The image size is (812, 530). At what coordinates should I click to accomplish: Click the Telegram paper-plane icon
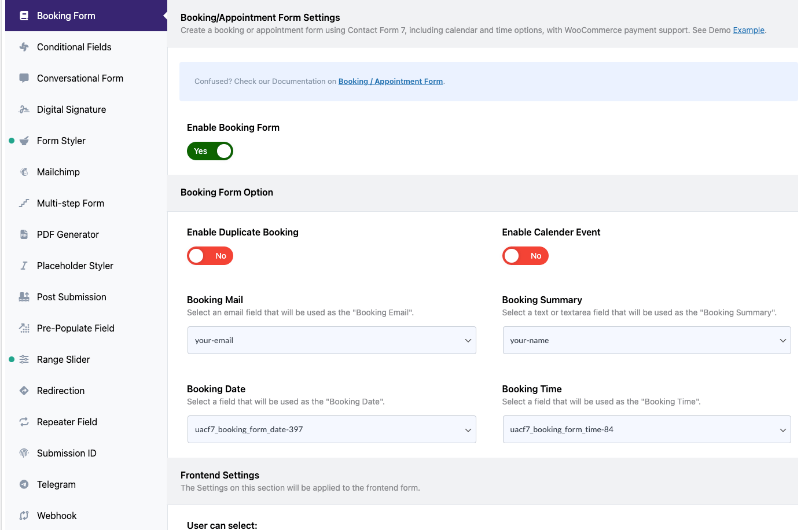[24, 484]
